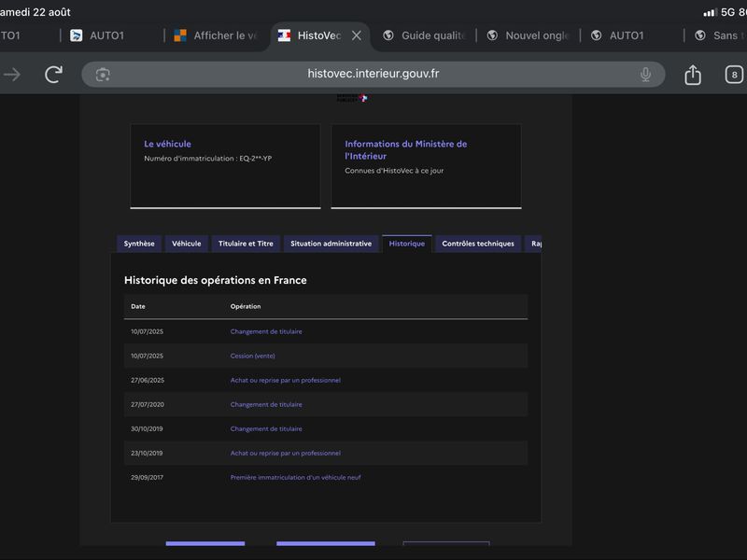Open the Synthèse tab
The width and height of the screenshot is (747, 560).
click(139, 244)
